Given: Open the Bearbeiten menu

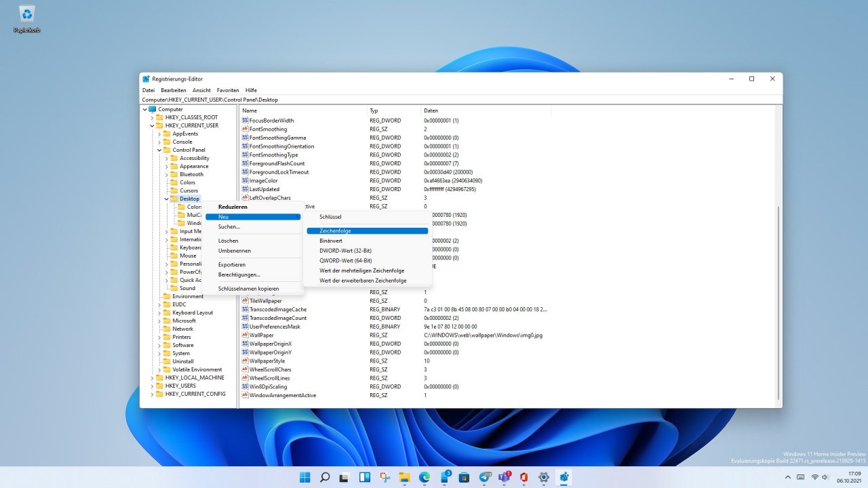Looking at the screenshot, I should point(174,90).
